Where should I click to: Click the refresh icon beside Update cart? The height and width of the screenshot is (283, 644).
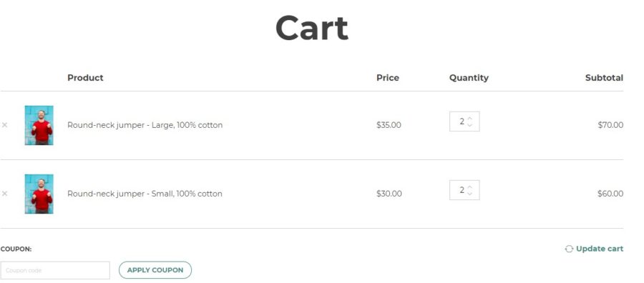(569, 249)
